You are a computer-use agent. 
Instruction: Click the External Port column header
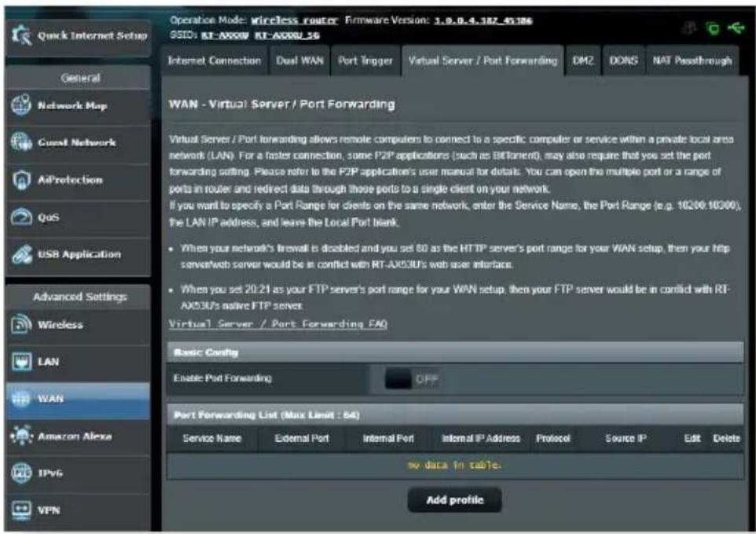[x=302, y=439]
